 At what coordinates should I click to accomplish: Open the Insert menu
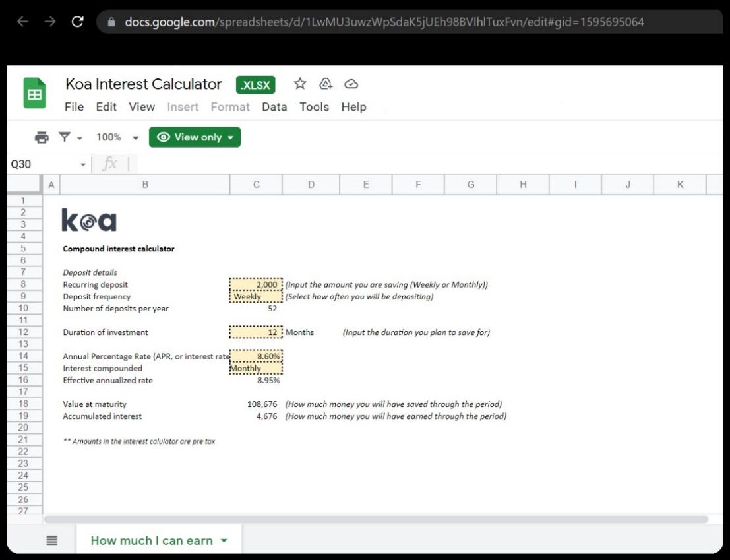coord(183,107)
